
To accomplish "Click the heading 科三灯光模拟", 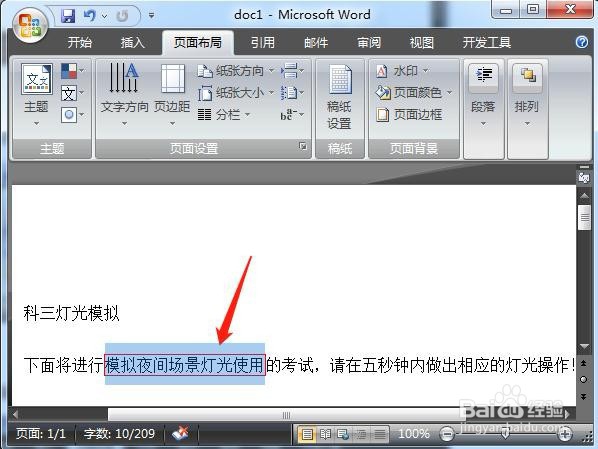I will (x=72, y=313).
